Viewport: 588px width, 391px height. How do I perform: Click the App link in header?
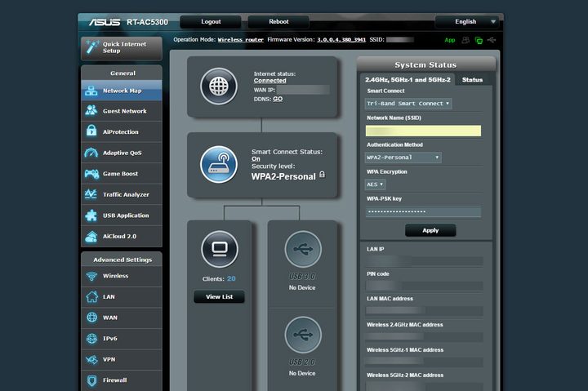pos(450,40)
